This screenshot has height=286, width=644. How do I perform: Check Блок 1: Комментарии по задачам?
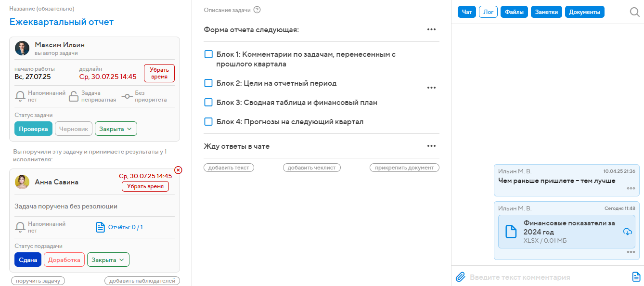pyautogui.click(x=208, y=54)
